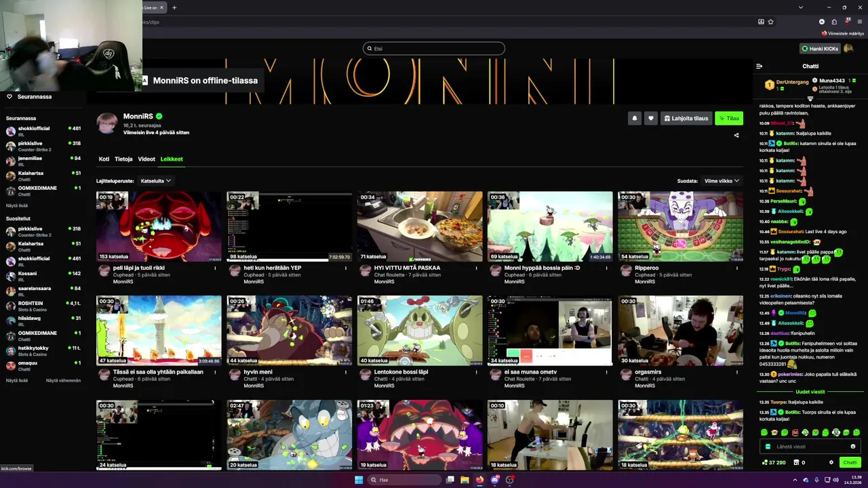
Task: Open the Viime viikko filter dropdown
Action: pyautogui.click(x=722, y=181)
